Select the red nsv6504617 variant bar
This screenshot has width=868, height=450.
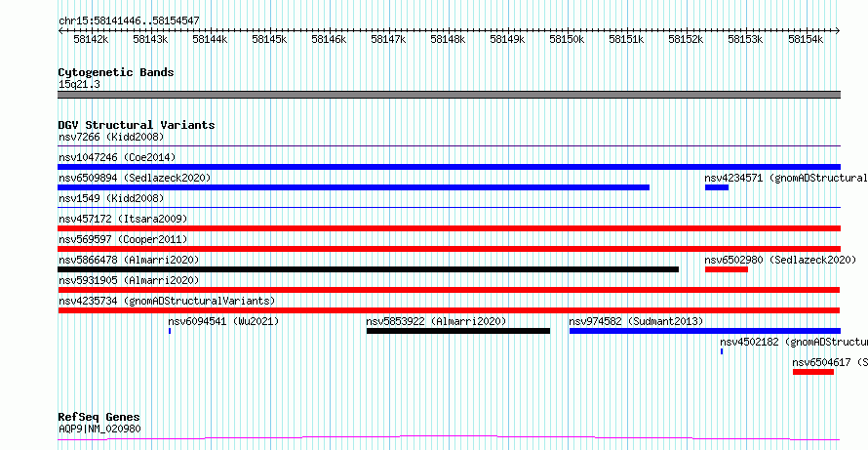click(x=813, y=372)
